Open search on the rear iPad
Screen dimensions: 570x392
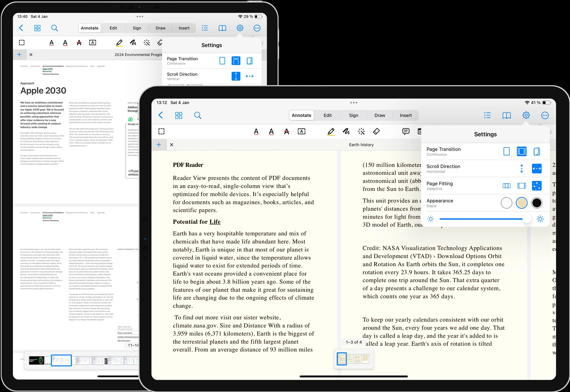point(55,28)
